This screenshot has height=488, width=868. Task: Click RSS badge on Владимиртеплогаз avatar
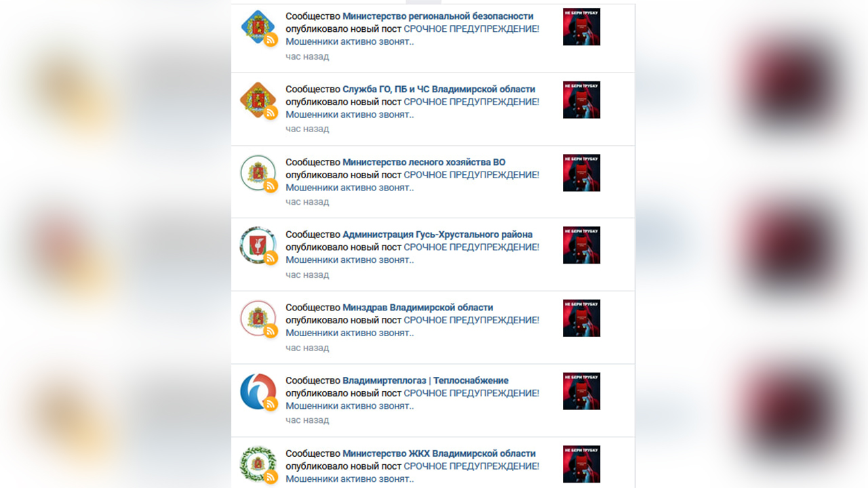pyautogui.click(x=271, y=404)
